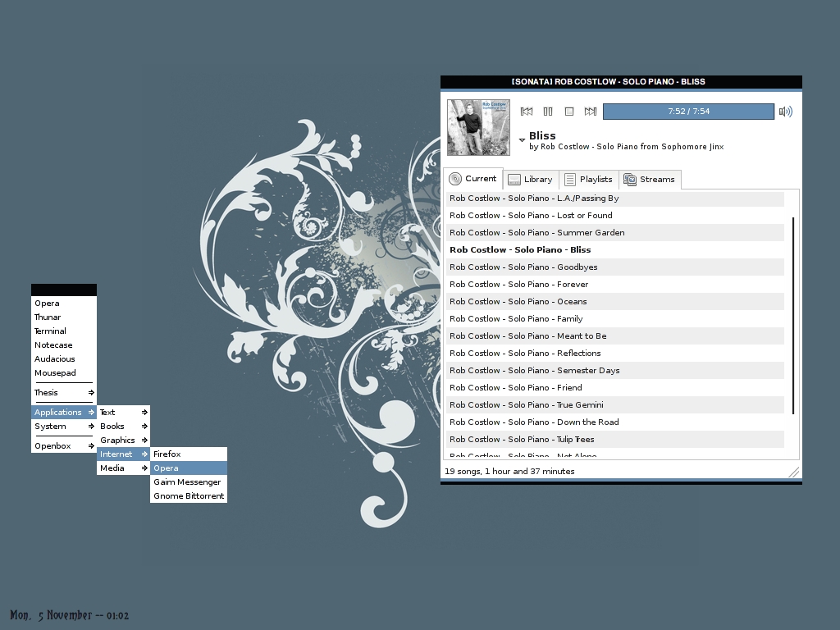This screenshot has height=630, width=840.
Task: Select song L.A./Passing By
Action: pos(615,199)
